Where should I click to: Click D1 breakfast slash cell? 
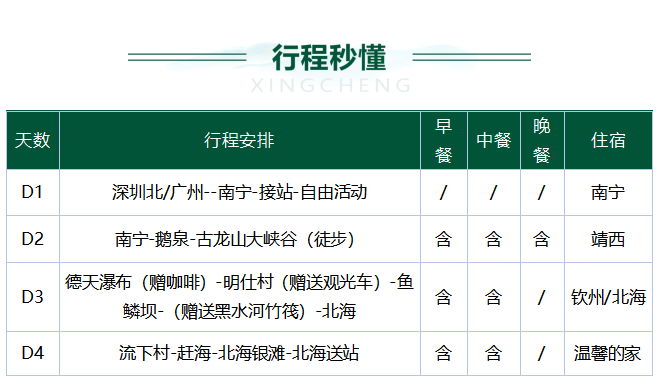(444, 192)
